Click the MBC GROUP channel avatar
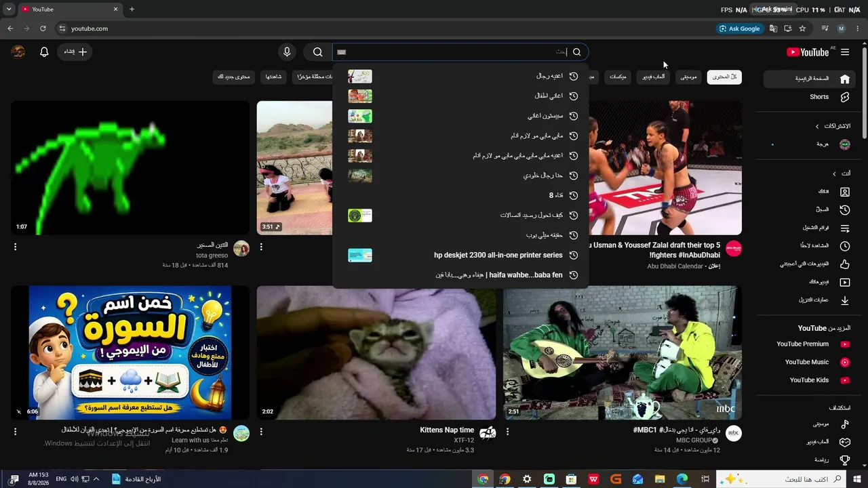This screenshot has height=488, width=868. [734, 434]
